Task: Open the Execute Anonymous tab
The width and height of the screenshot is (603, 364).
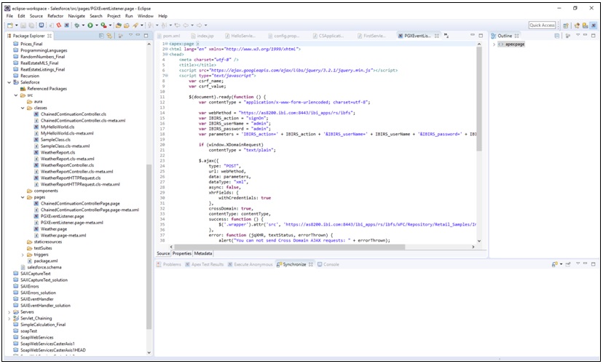Action: [x=251, y=264]
